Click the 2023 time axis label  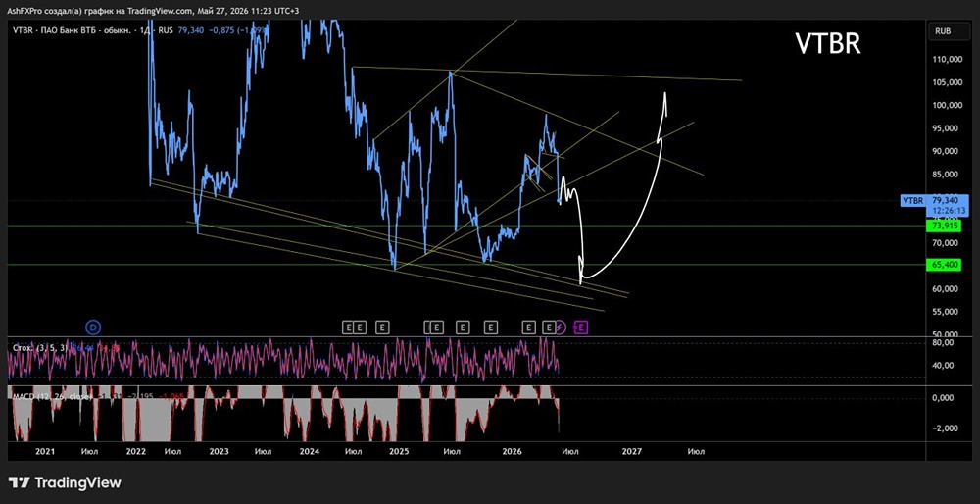219,451
